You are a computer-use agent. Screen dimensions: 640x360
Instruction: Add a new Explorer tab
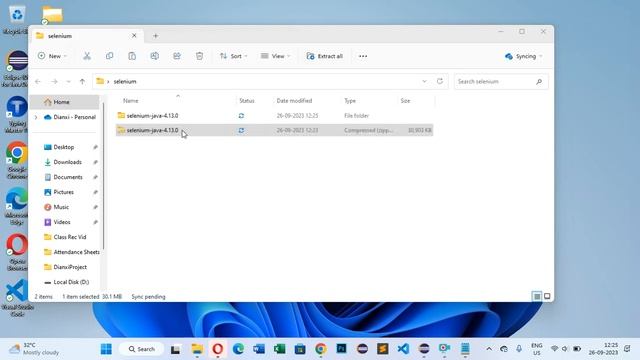[156, 36]
